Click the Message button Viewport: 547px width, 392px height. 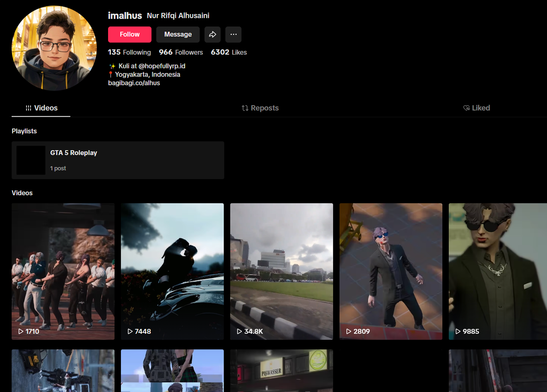tap(178, 34)
